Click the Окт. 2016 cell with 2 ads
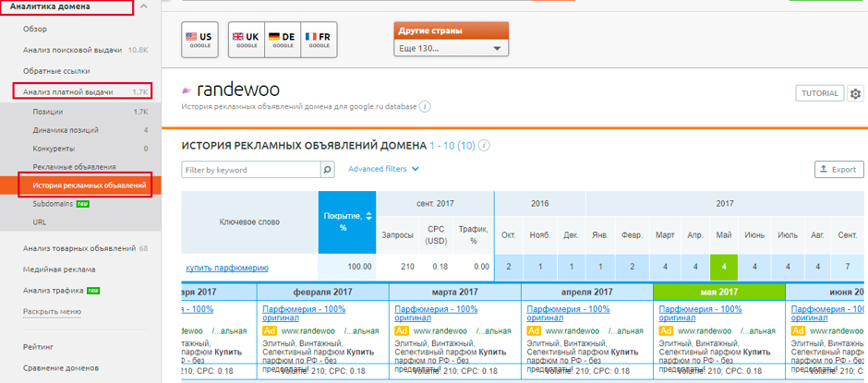Viewport: 868px width, 383px height. 509,267
